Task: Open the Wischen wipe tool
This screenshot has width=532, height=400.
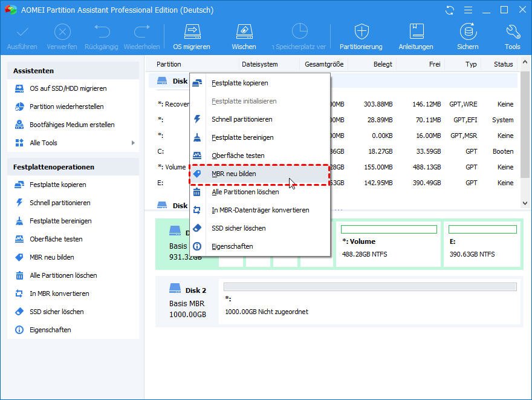Action: 244,36
